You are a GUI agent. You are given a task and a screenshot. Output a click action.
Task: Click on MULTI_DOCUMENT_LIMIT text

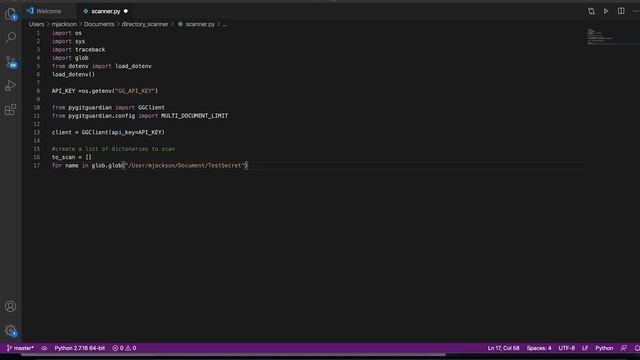coord(194,116)
